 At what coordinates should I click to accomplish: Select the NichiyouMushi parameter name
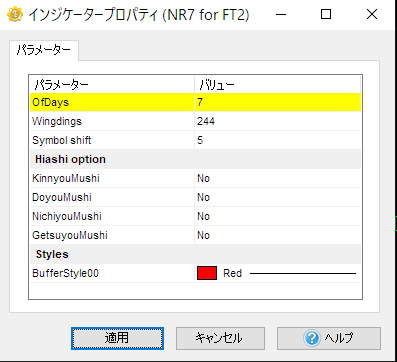pyautogui.click(x=67, y=216)
